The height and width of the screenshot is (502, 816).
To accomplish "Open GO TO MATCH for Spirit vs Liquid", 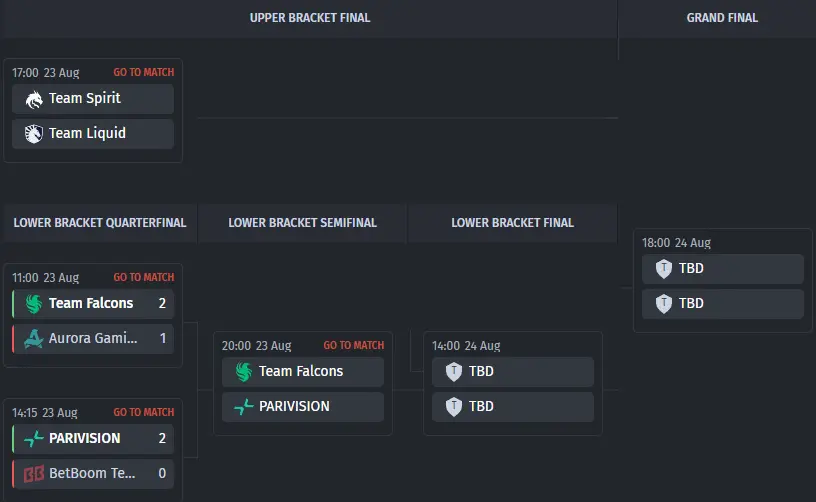I will (x=144, y=72).
